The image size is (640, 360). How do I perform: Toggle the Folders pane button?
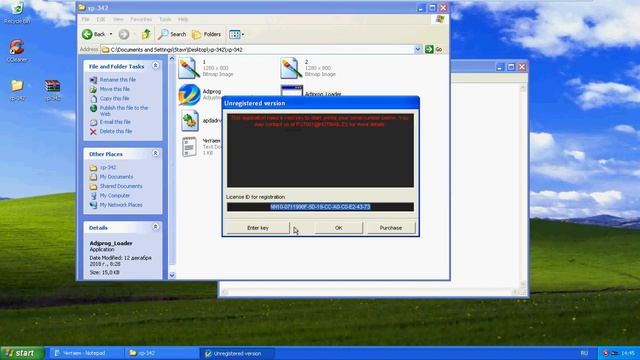[207, 34]
